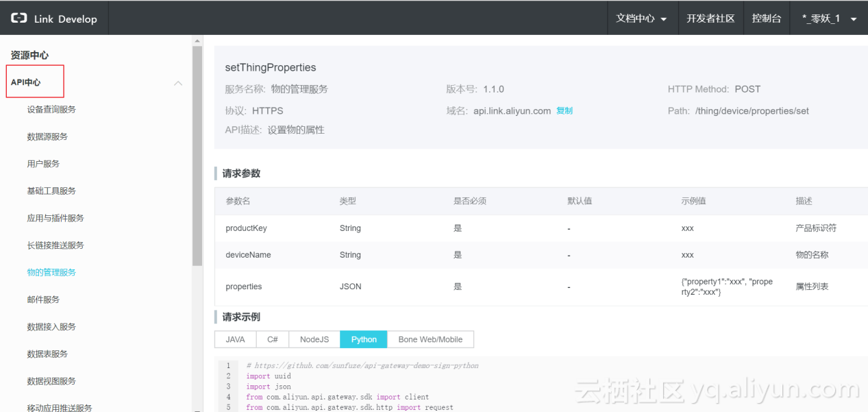The width and height of the screenshot is (868, 412).
Task: Switch to the JAVA example tab
Action: pyautogui.click(x=235, y=339)
